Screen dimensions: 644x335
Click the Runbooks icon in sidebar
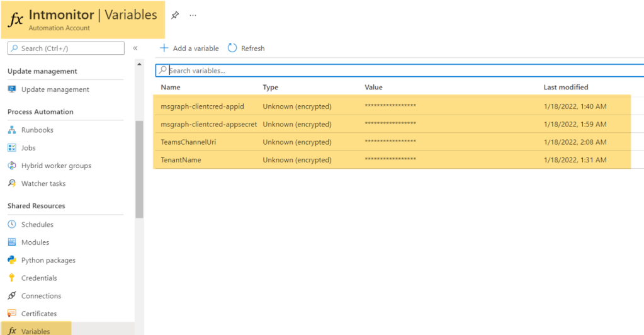[x=12, y=130]
